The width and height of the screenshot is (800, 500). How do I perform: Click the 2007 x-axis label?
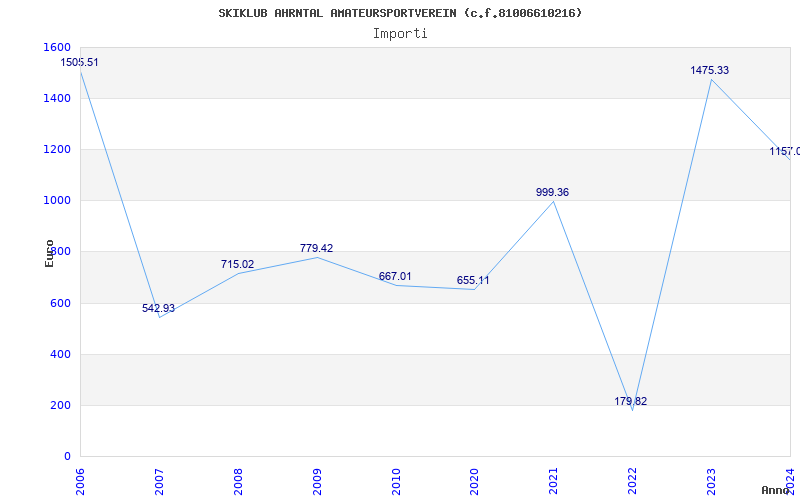[x=159, y=481]
